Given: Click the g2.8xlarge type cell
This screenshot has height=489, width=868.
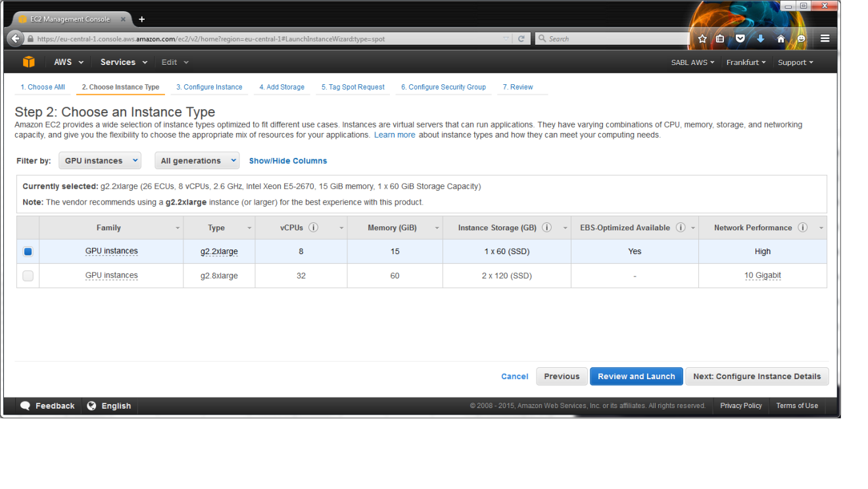Looking at the screenshot, I should point(219,276).
